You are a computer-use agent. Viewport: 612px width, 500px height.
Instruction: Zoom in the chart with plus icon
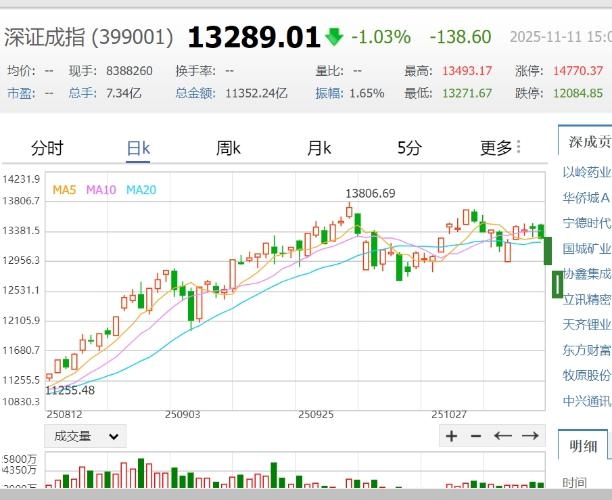[x=452, y=436]
